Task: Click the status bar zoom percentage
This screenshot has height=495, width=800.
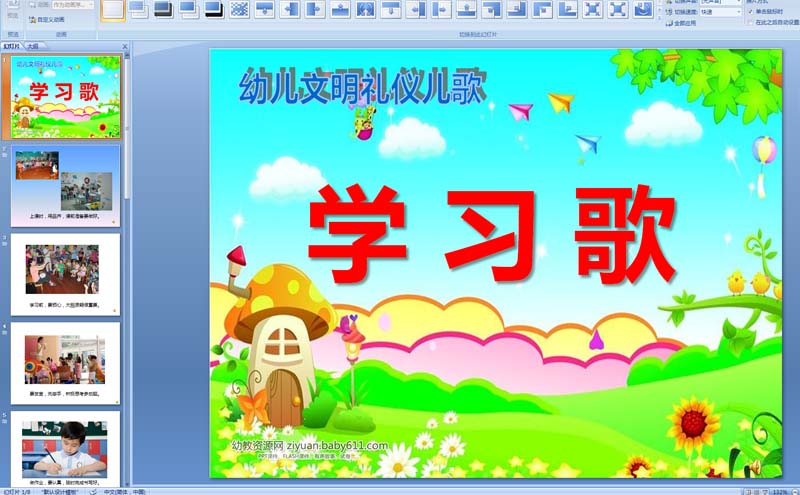Action: (780, 492)
